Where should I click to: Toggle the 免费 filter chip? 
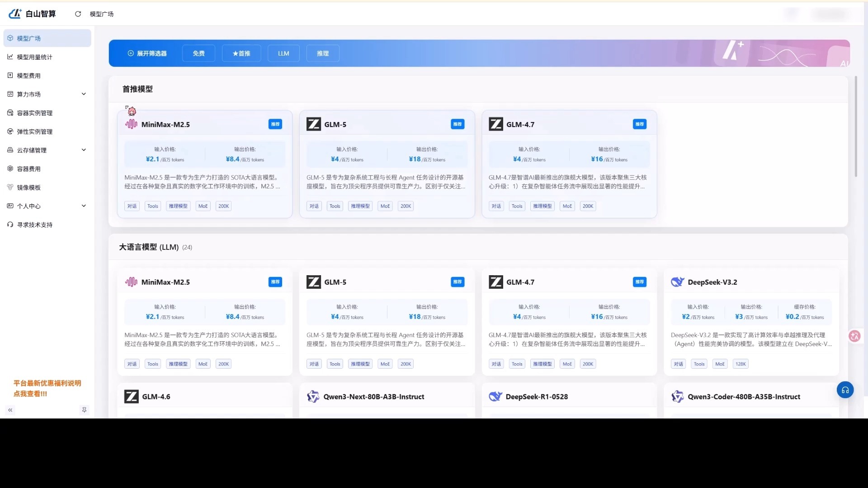(198, 53)
